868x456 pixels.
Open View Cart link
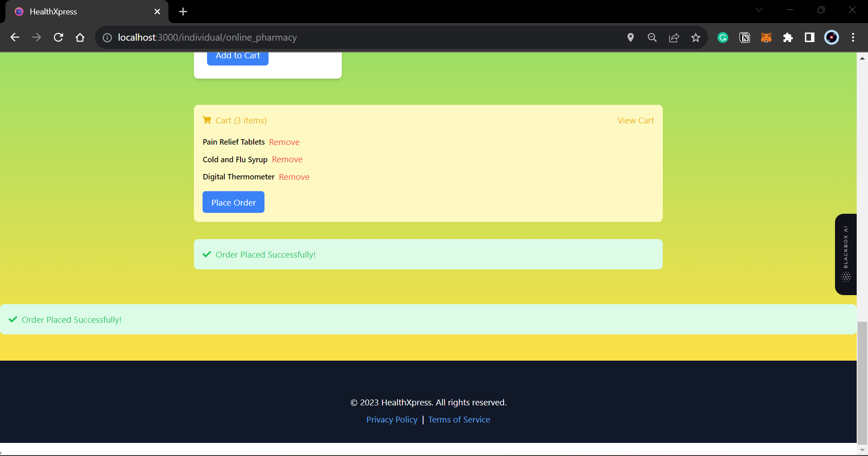coord(636,121)
